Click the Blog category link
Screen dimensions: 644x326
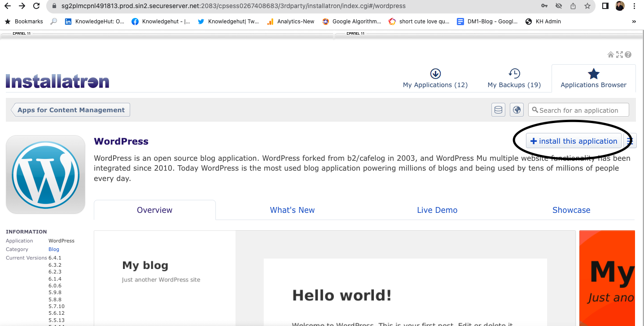[x=54, y=249]
